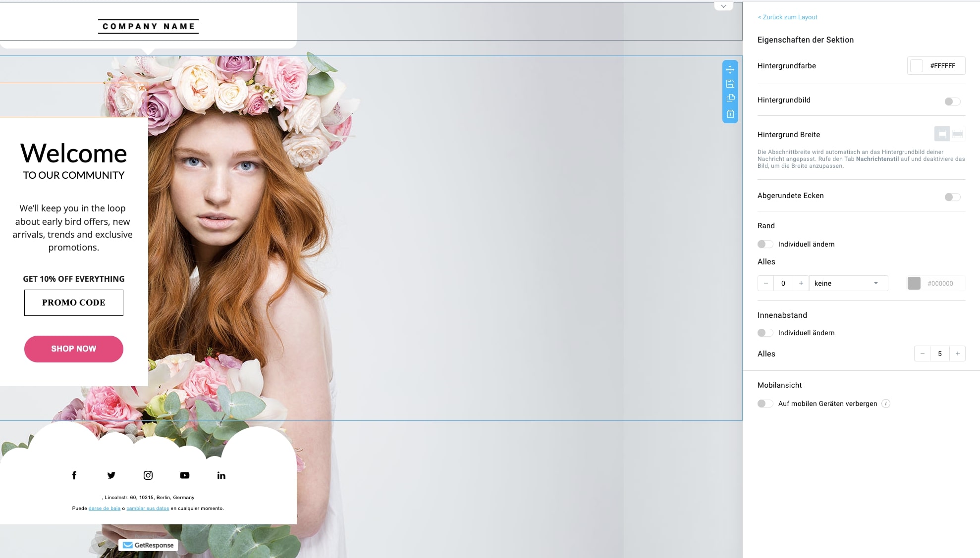This screenshot has width=980, height=558.
Task: Decrease the Innenabstand Alles value
Action: [x=922, y=354]
